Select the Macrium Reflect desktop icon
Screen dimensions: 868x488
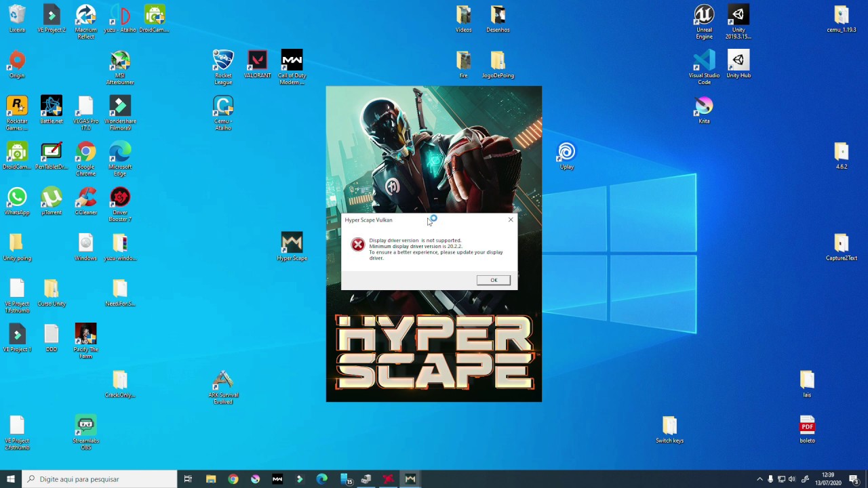[85, 22]
